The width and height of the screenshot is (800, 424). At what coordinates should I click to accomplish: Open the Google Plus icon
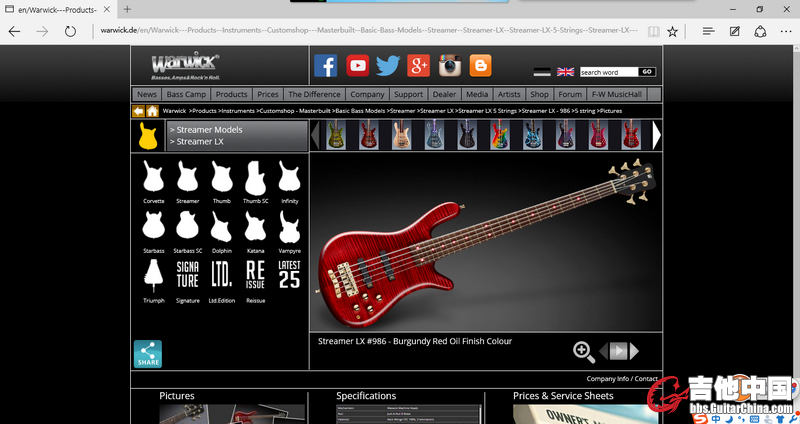[x=418, y=65]
